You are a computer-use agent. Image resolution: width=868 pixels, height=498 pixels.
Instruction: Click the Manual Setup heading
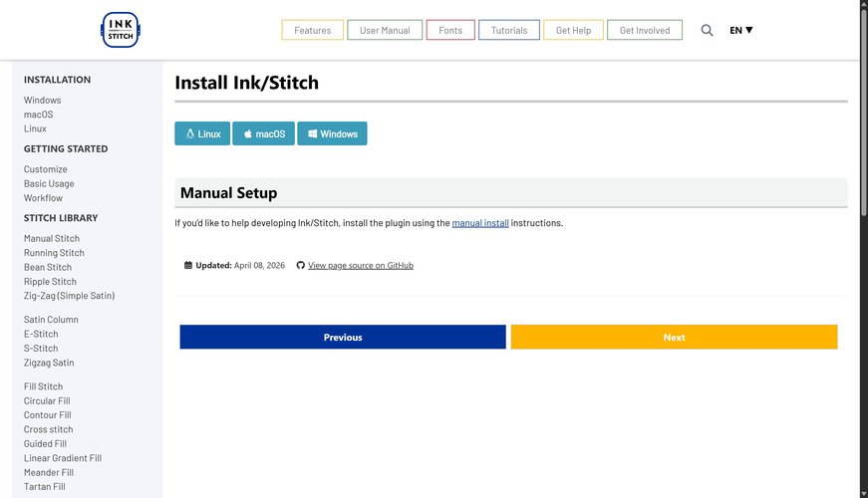pos(228,193)
